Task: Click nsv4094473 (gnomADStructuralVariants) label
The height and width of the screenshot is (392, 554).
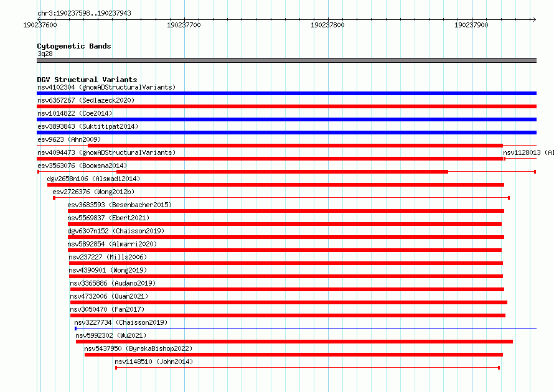Action: tap(106, 152)
